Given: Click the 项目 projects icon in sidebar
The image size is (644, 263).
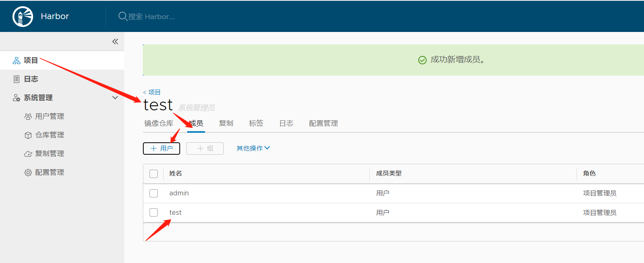Looking at the screenshot, I should point(17,61).
